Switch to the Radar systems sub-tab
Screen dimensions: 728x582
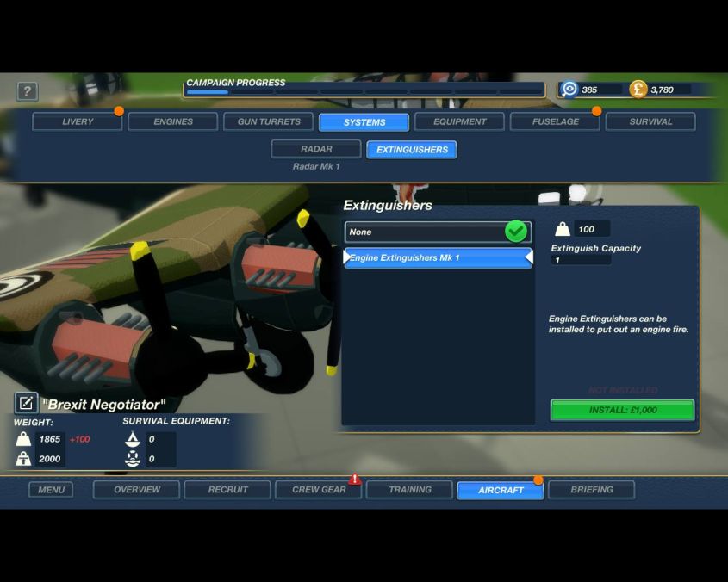point(316,149)
